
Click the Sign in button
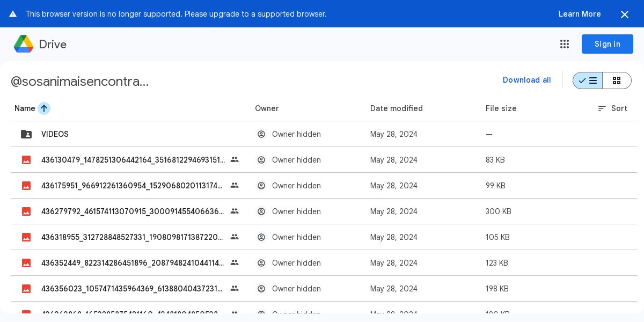(x=607, y=44)
